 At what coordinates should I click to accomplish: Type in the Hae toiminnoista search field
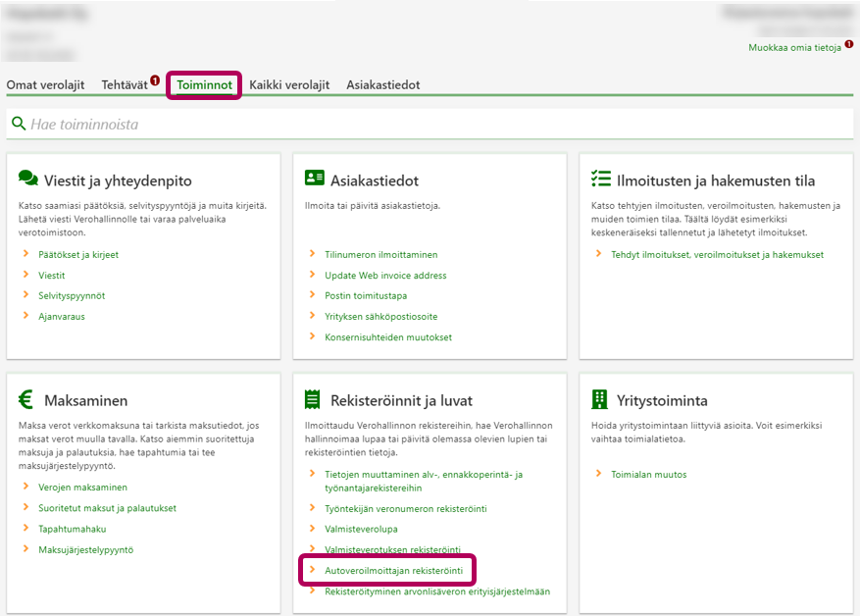pos(431,125)
